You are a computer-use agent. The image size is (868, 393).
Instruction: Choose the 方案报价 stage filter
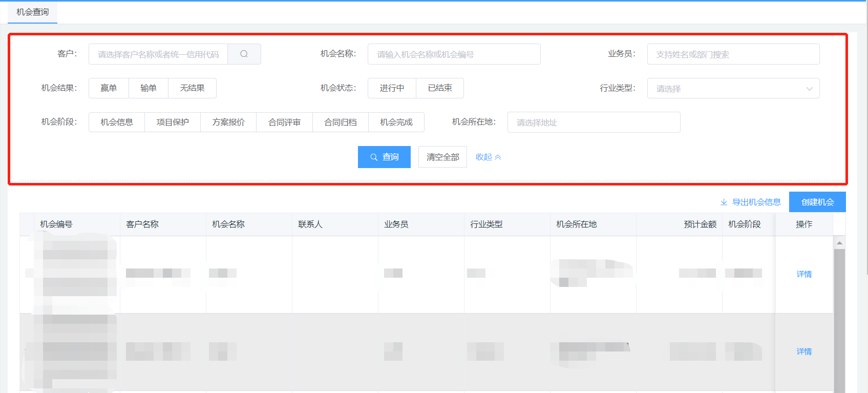click(x=228, y=122)
